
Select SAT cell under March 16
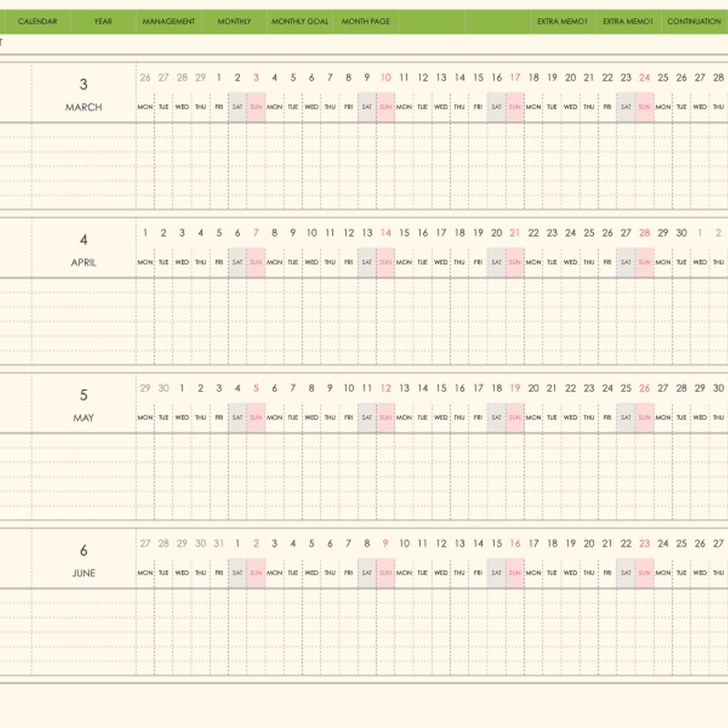pos(496,108)
